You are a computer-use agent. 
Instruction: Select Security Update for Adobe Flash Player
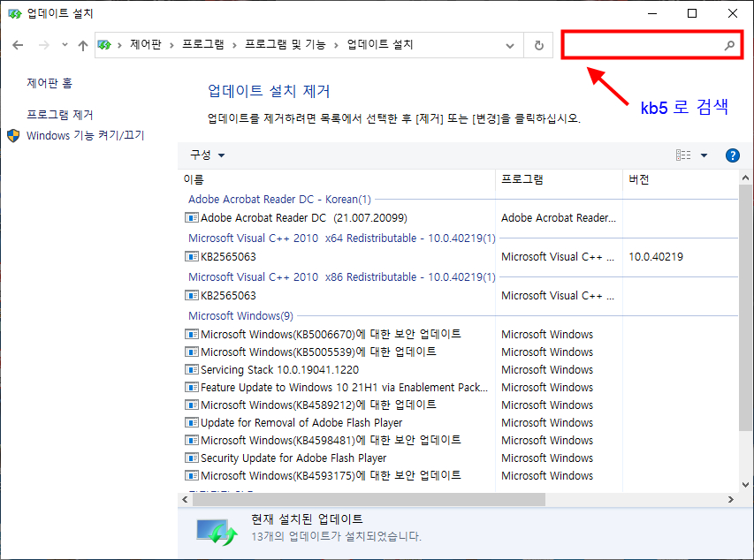pyautogui.click(x=293, y=458)
